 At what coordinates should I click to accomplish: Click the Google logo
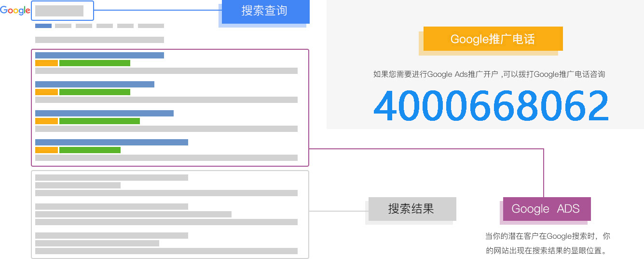[x=15, y=11]
